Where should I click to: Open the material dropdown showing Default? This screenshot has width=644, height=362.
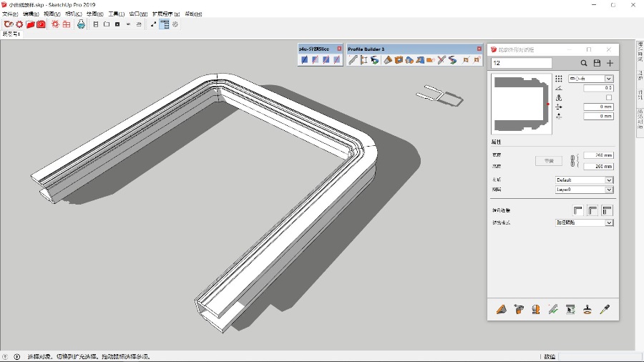(584, 180)
